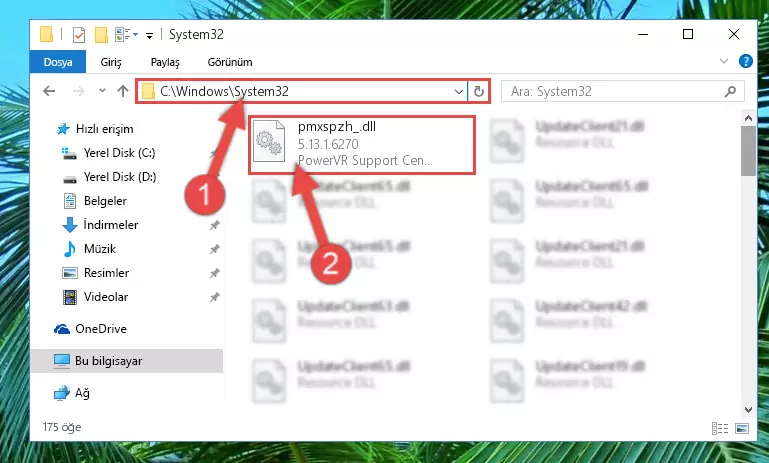The height and width of the screenshot is (463, 769).
Task: Click the Ara: System32 search field
Action: click(613, 91)
